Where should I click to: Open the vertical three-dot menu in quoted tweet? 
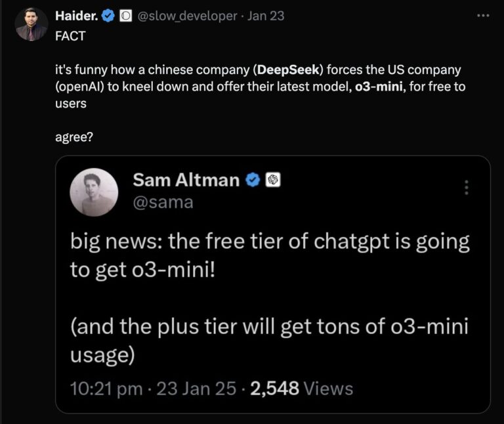467,187
